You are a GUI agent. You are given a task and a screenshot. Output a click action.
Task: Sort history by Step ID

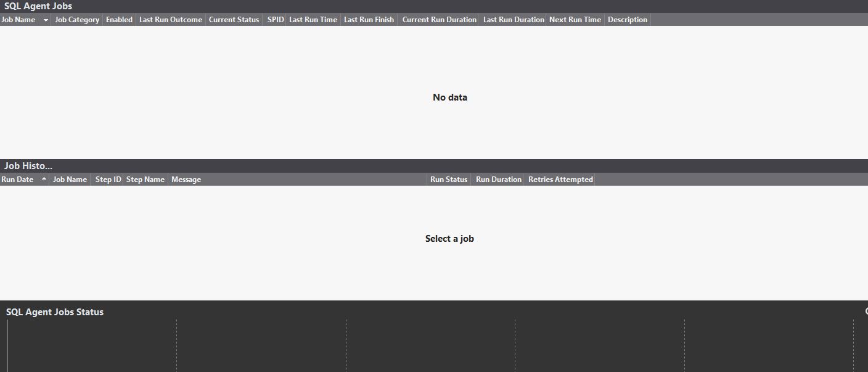[108, 180]
